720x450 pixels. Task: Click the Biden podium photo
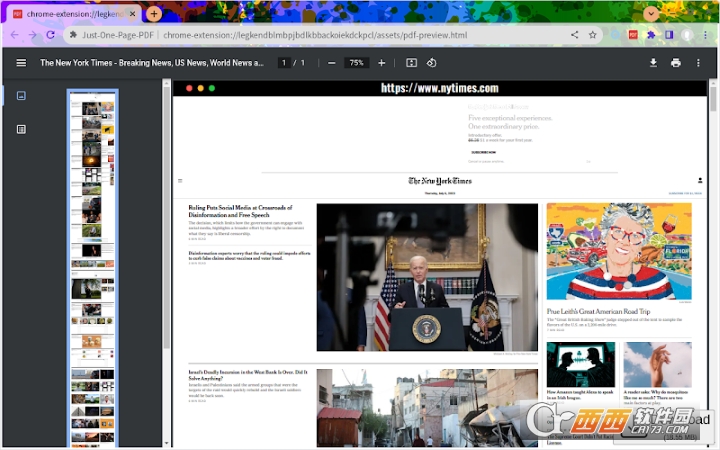point(427,277)
